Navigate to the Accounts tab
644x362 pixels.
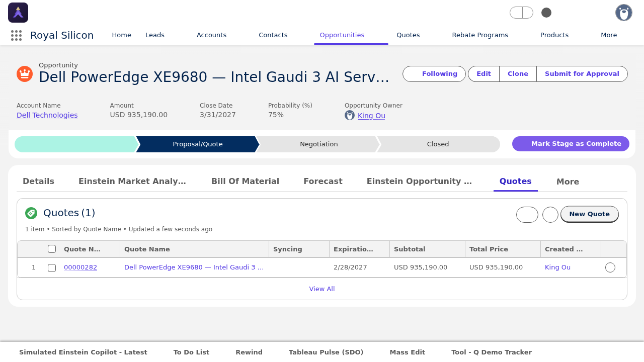[x=211, y=35]
